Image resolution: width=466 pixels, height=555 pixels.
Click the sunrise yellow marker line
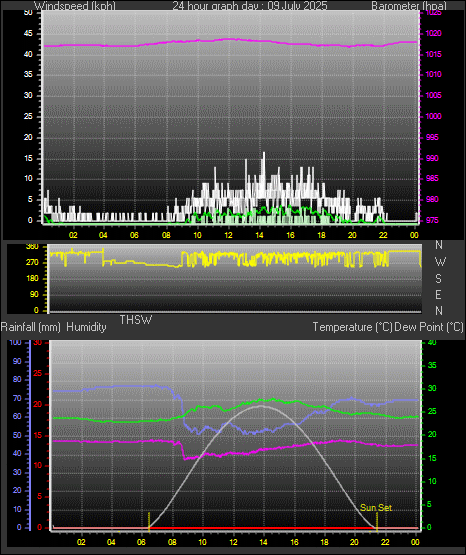149,522
